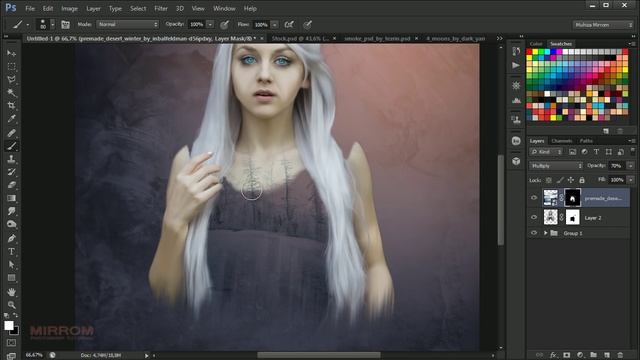Pick the red swatch in Swatches panel
Viewport: 640px width, 360px height.
coord(529,52)
